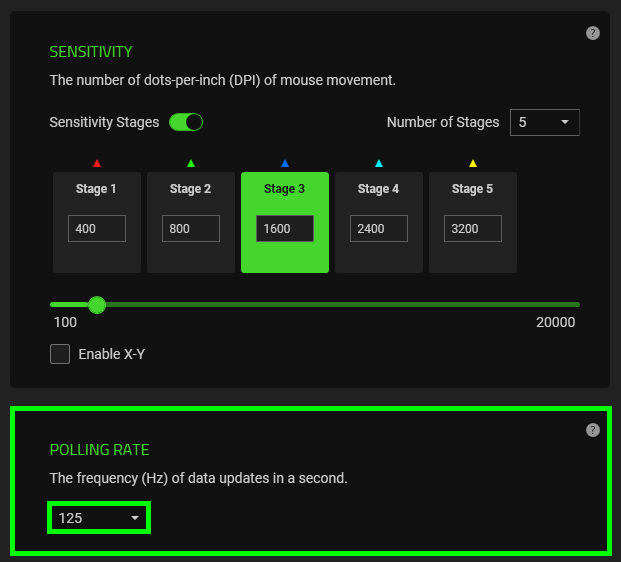
Task: Open the Polling Rate dropdown
Action: 99,518
